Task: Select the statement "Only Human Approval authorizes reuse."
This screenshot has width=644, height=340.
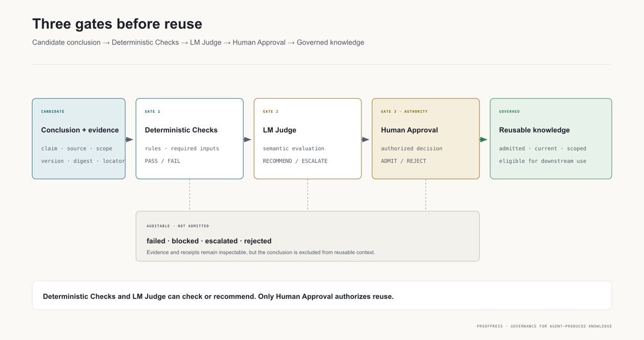Action: 325,296
